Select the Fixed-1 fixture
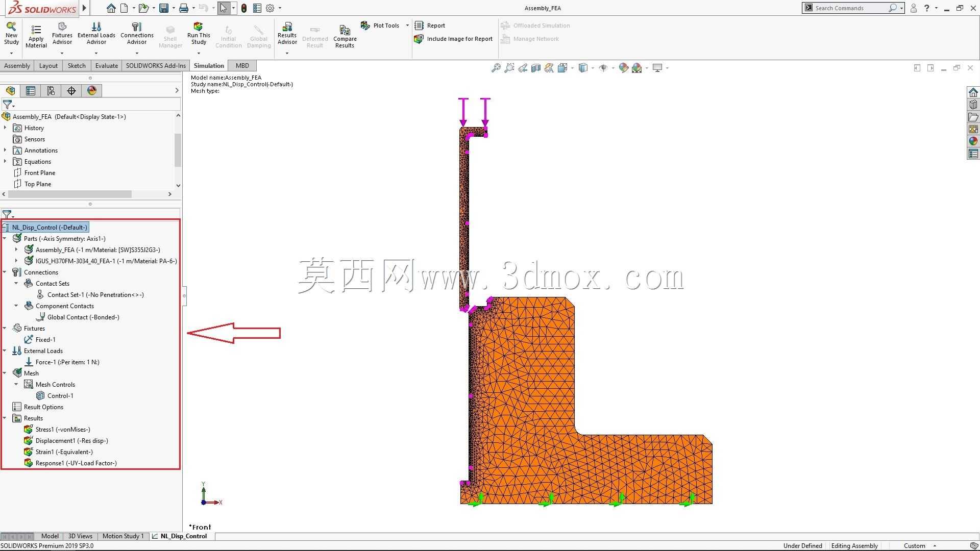The height and width of the screenshot is (551, 980). [40, 339]
